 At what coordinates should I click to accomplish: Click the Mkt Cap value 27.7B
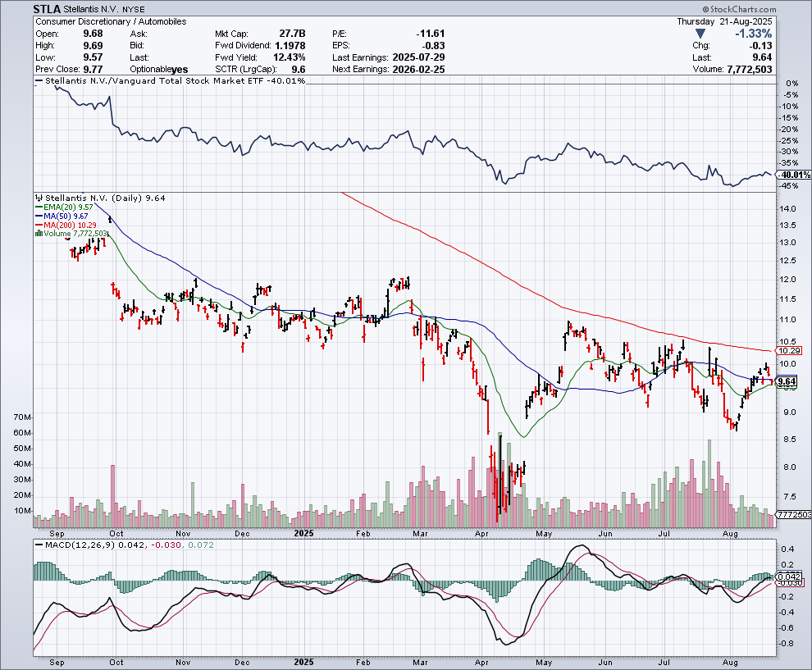(292, 34)
